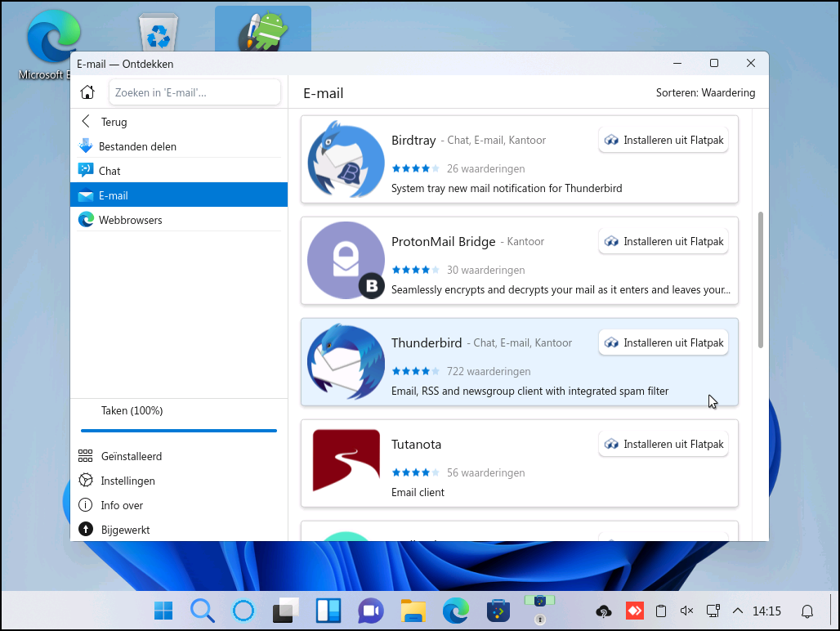Install ProtonMail Bridge from Flatpak
Image resolution: width=840 pixels, height=631 pixels.
tap(664, 241)
